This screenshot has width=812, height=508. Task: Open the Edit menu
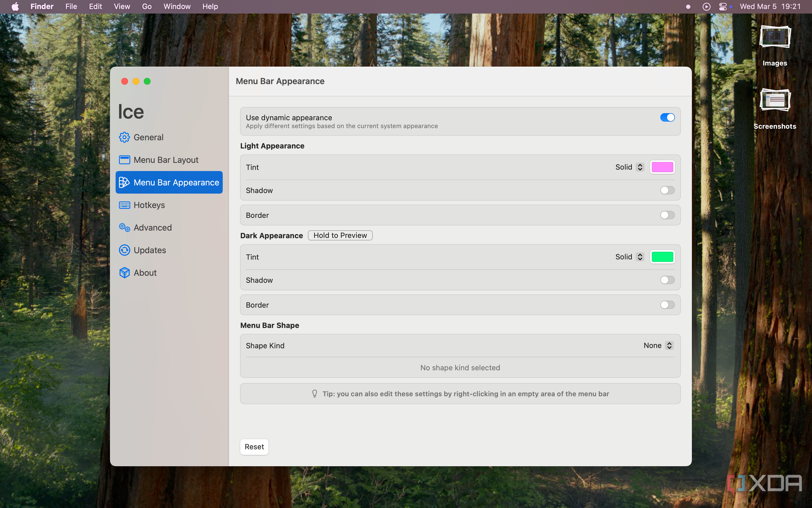[x=95, y=6]
